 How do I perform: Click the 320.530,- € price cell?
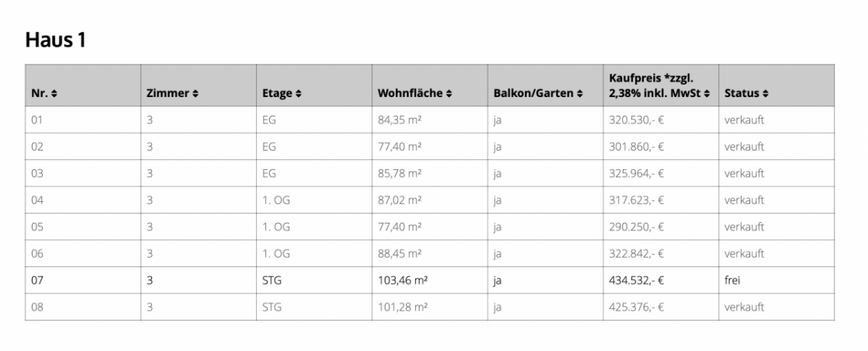click(x=636, y=121)
